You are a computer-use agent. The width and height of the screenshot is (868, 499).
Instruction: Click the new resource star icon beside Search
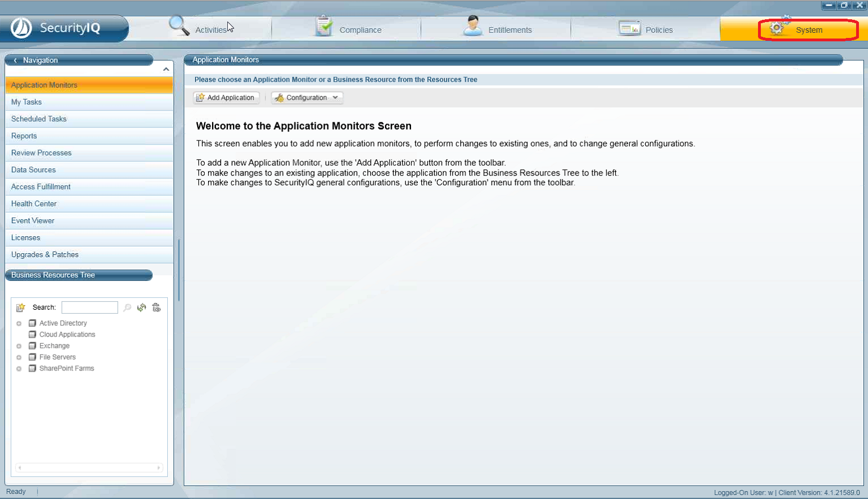20,308
